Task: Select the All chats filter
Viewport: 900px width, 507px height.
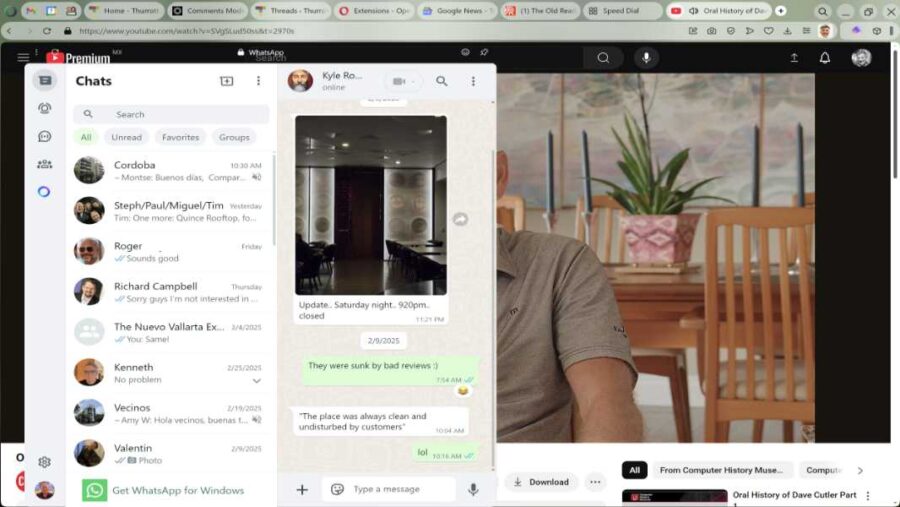Action: click(x=86, y=137)
